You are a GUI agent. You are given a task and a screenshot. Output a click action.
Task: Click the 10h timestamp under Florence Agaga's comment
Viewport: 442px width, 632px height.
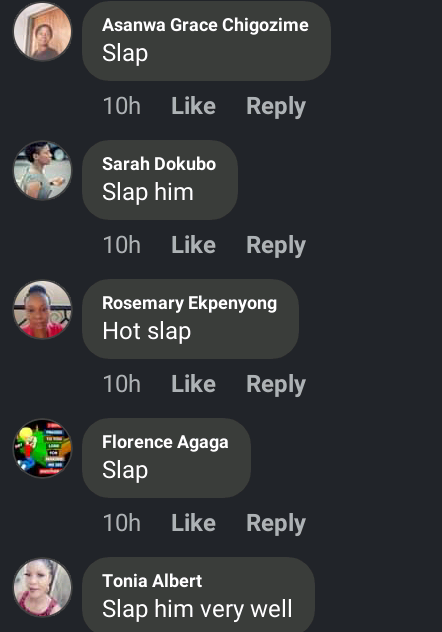point(122,523)
